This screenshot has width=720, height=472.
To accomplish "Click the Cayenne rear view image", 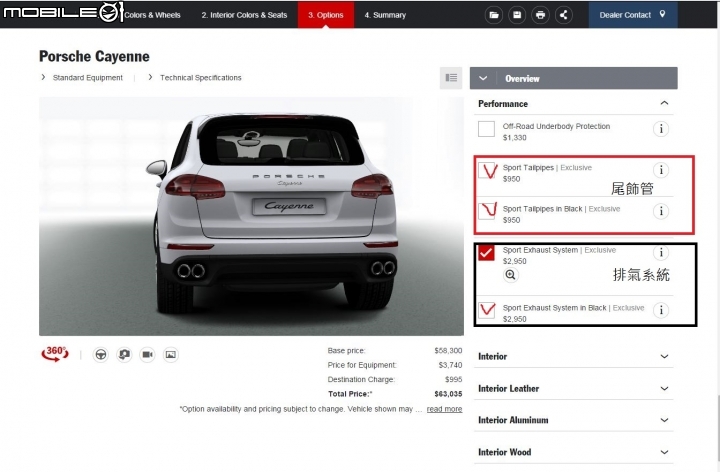I will (x=251, y=216).
